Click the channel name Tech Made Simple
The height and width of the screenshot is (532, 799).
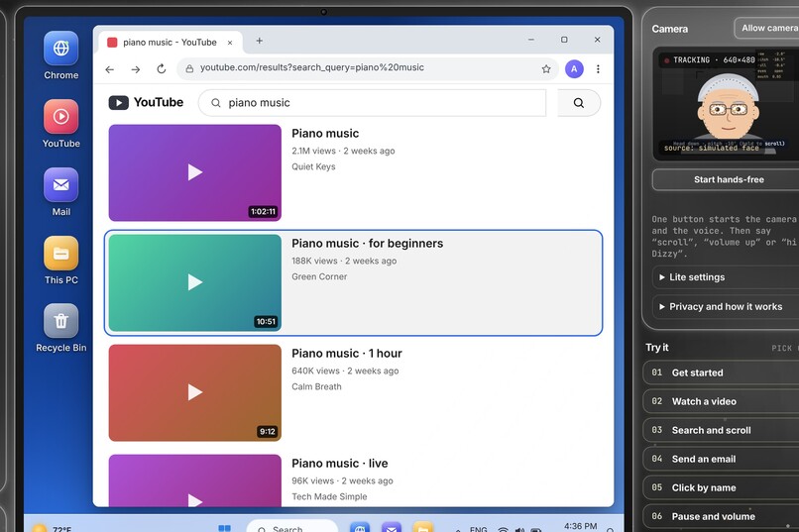click(329, 496)
